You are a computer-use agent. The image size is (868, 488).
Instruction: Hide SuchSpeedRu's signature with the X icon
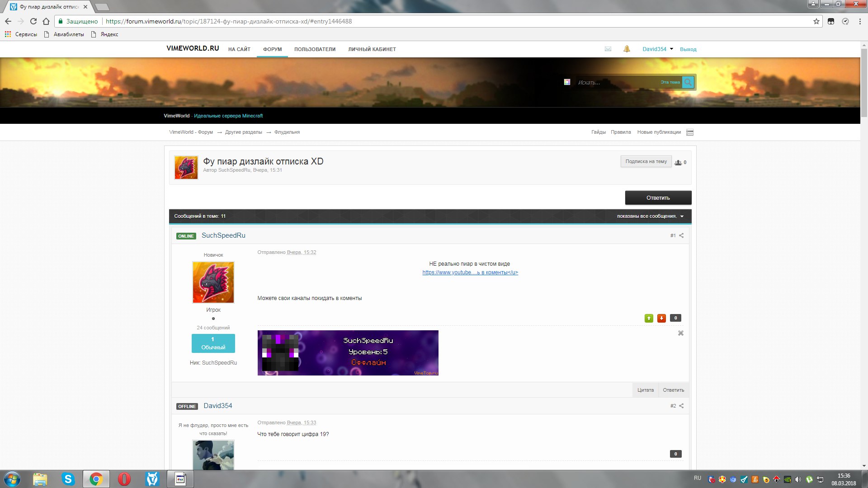click(x=681, y=333)
